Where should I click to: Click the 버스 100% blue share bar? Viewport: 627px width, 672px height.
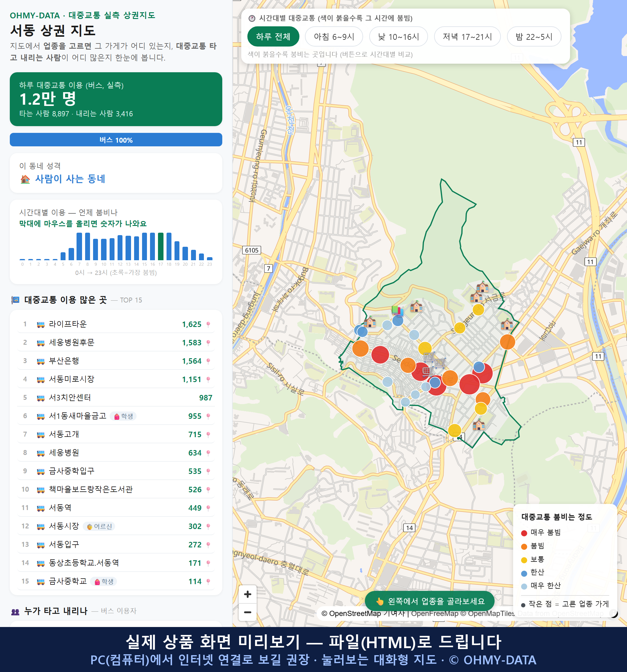click(116, 140)
